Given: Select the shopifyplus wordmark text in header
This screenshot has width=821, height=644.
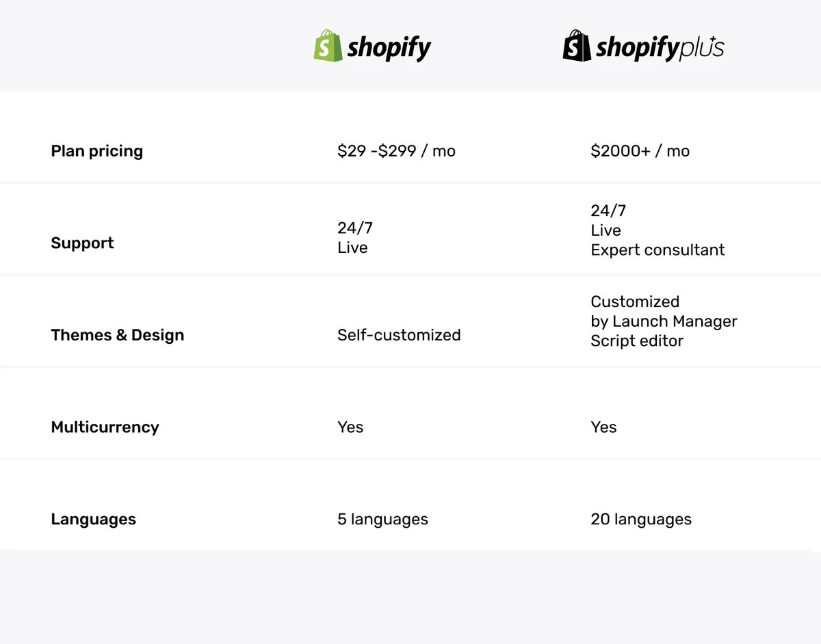Looking at the screenshot, I should pos(660,49).
